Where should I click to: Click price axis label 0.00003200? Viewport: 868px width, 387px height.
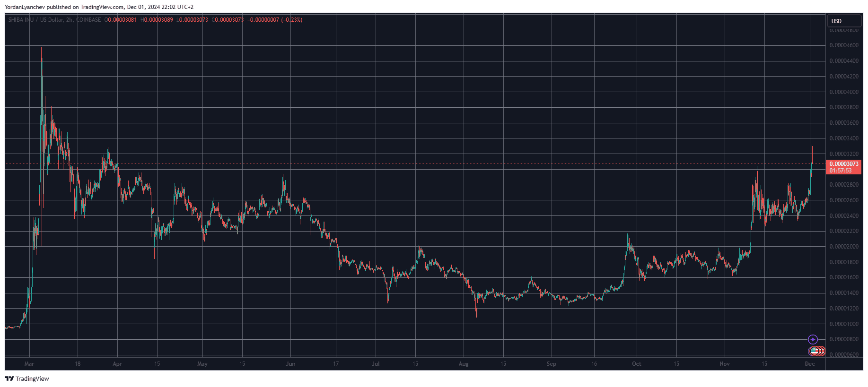point(844,154)
